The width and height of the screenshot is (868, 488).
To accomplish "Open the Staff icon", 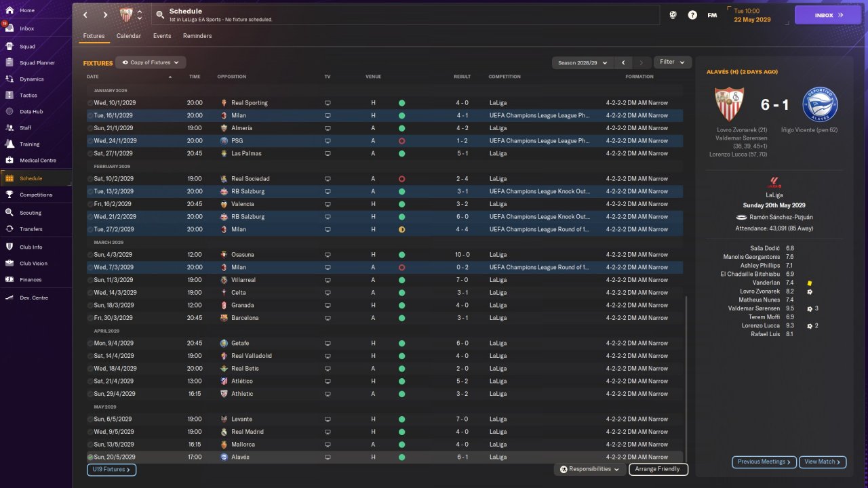I will (9, 127).
